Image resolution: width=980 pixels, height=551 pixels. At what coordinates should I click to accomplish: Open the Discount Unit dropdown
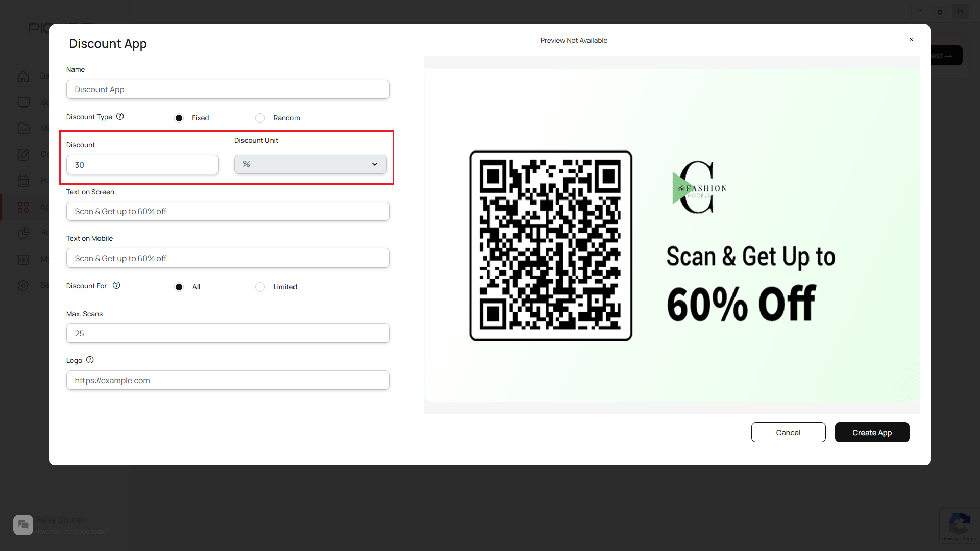pos(310,164)
